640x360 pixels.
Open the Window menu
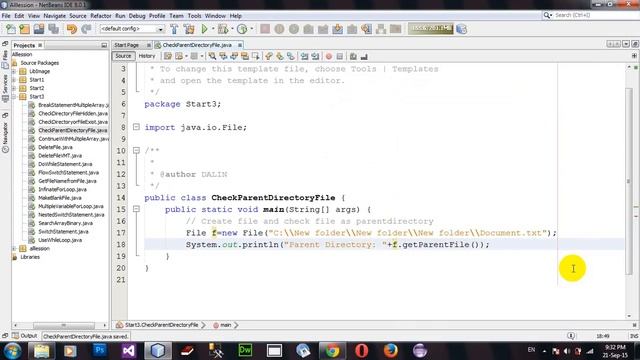pyautogui.click(x=215, y=16)
